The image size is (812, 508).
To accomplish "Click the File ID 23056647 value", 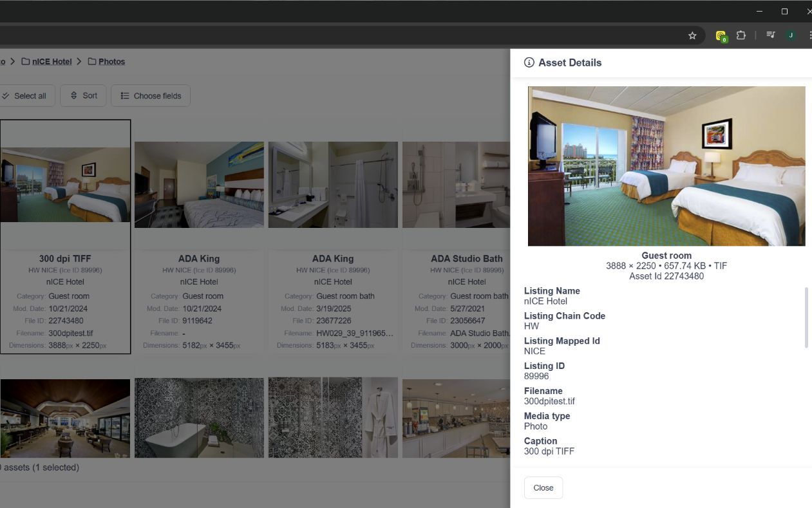I will point(467,321).
